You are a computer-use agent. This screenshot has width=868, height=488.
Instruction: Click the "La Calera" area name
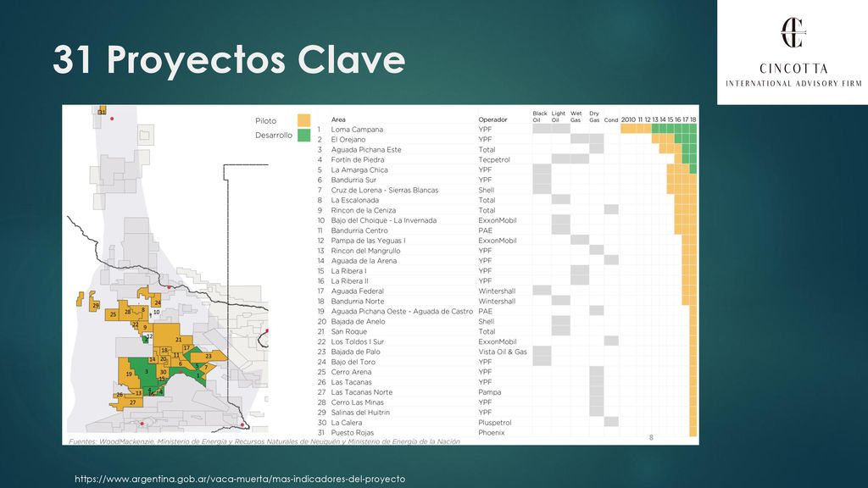347,423
